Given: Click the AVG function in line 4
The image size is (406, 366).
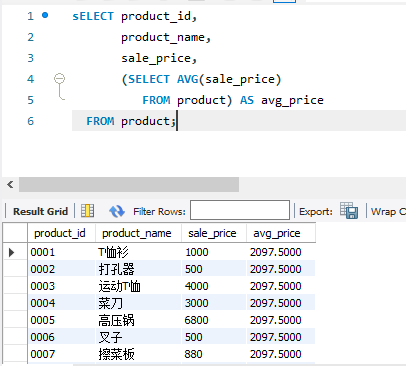Looking at the screenshot, I should tap(188, 79).
